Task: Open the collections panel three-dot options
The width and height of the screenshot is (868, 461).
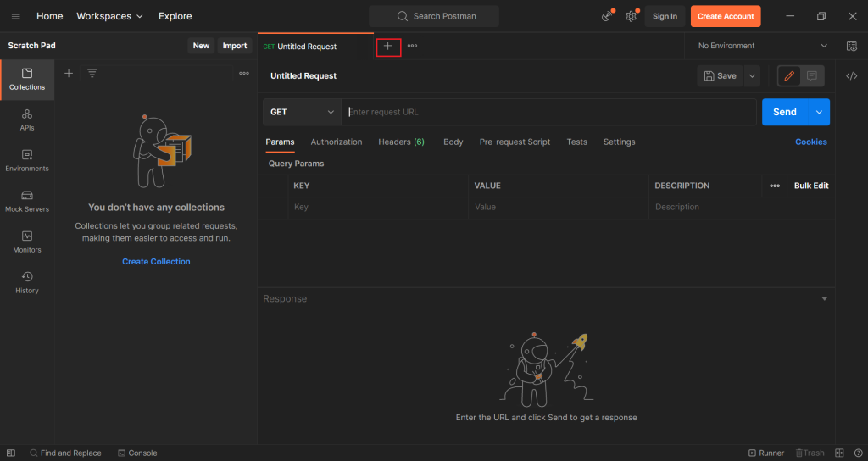Action: coord(244,73)
